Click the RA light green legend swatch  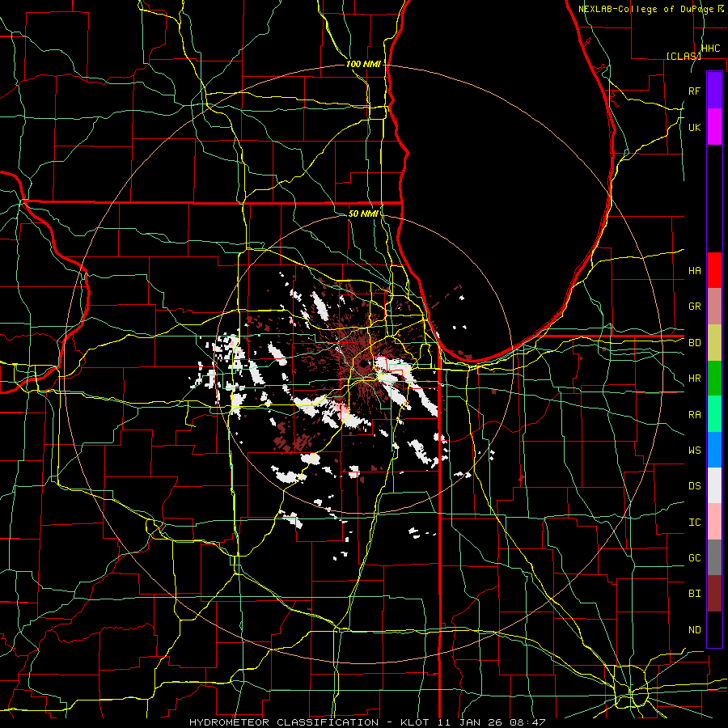[714, 414]
